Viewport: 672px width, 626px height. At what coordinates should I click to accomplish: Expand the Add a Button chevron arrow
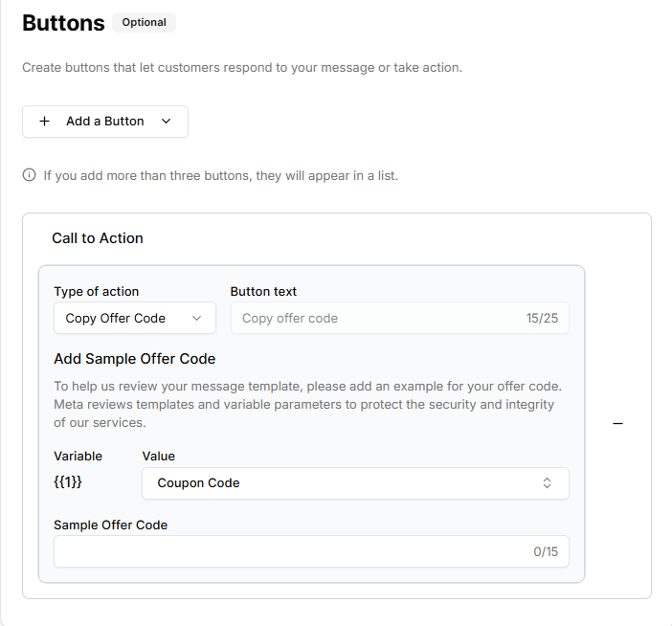(x=167, y=122)
